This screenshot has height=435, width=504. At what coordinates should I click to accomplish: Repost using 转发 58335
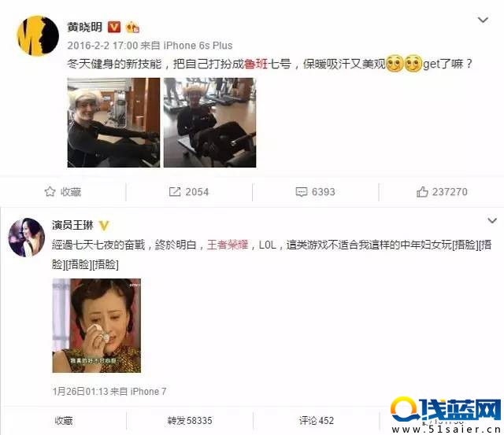tap(190, 421)
